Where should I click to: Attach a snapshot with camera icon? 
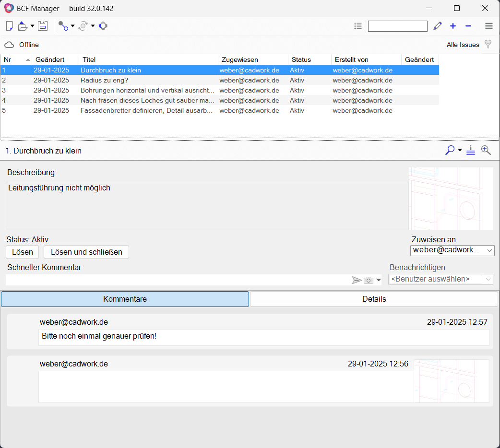point(369,280)
